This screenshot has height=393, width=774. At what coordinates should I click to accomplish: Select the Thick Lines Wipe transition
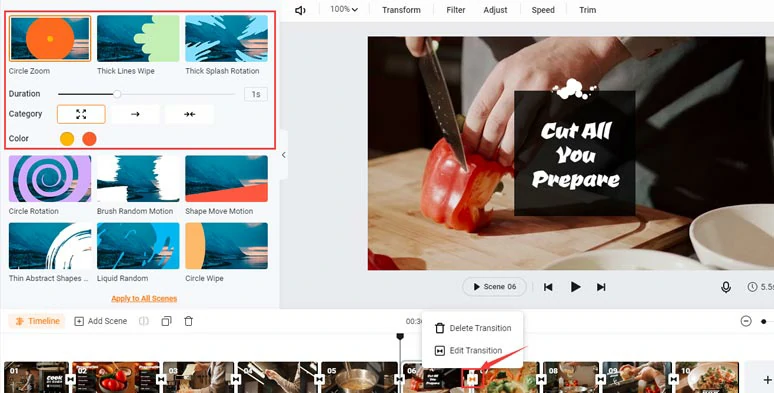(138, 39)
